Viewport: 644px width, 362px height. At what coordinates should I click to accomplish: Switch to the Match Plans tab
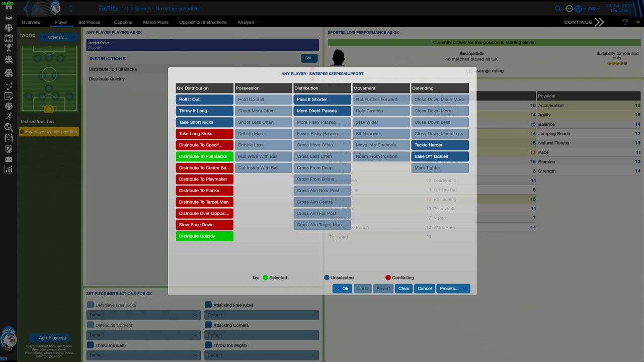pyautogui.click(x=156, y=22)
